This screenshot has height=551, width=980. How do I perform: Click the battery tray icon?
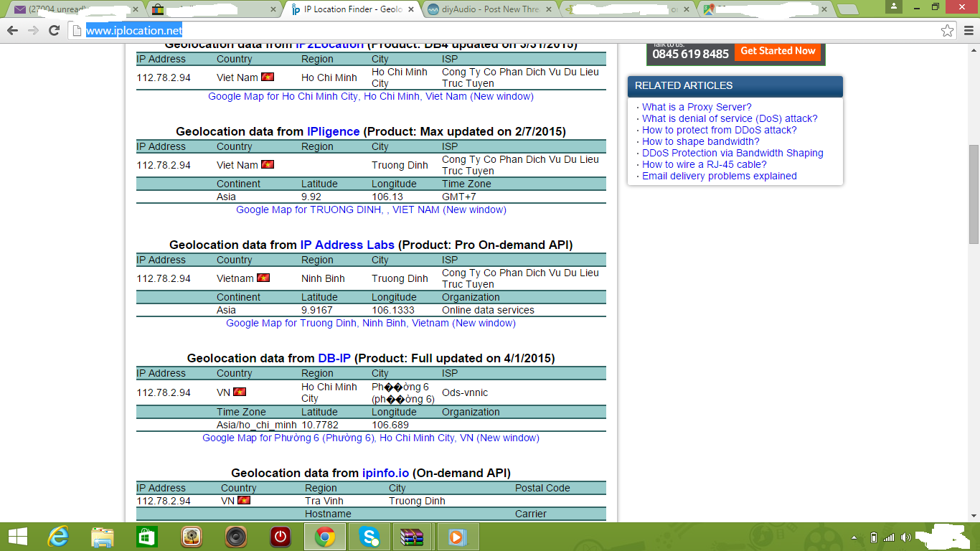[x=873, y=537]
